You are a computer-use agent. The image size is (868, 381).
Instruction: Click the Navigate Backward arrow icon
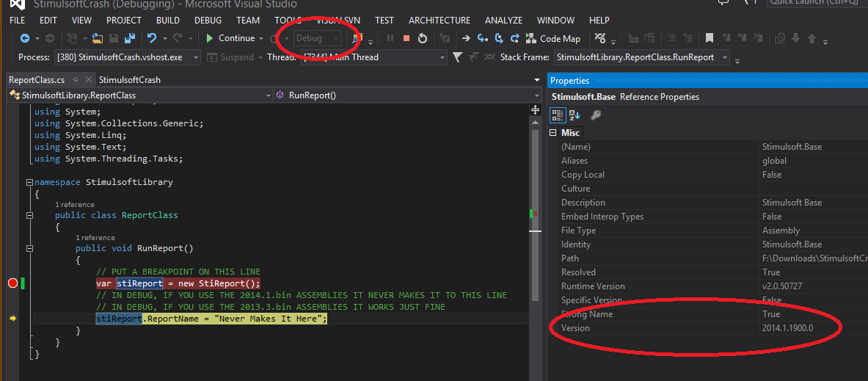click(25, 38)
